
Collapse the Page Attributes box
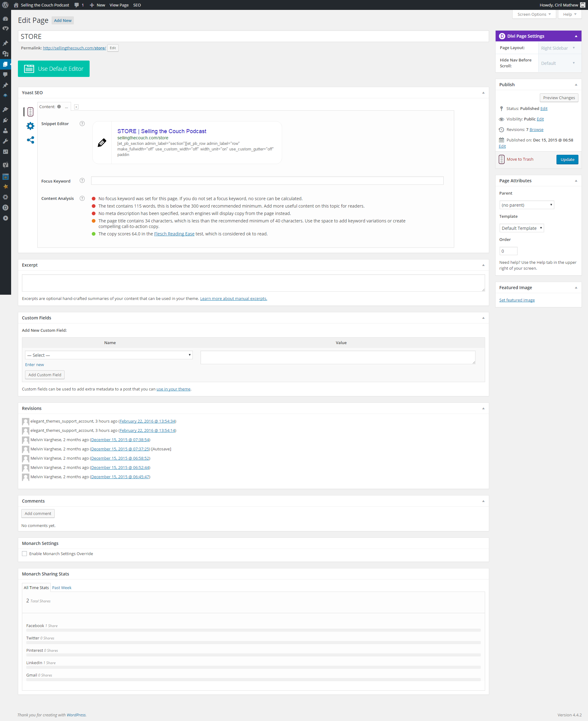click(x=576, y=181)
